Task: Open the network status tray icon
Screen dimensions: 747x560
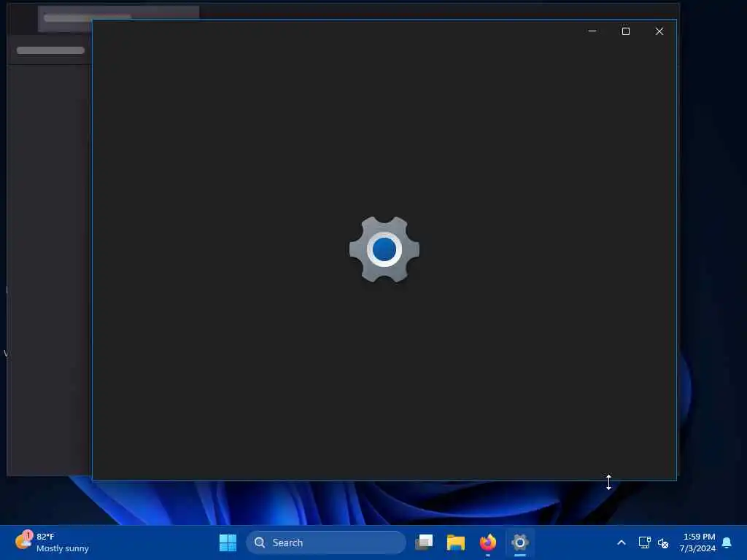Action: (644, 542)
